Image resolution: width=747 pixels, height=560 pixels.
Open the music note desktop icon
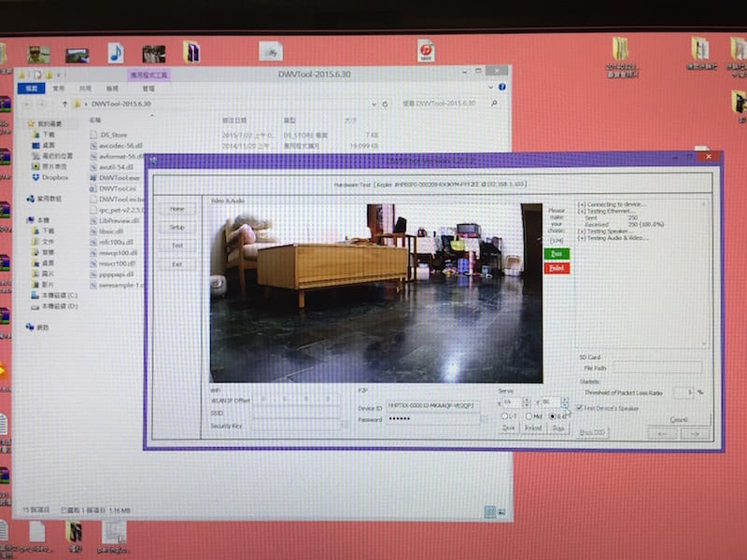point(116,53)
